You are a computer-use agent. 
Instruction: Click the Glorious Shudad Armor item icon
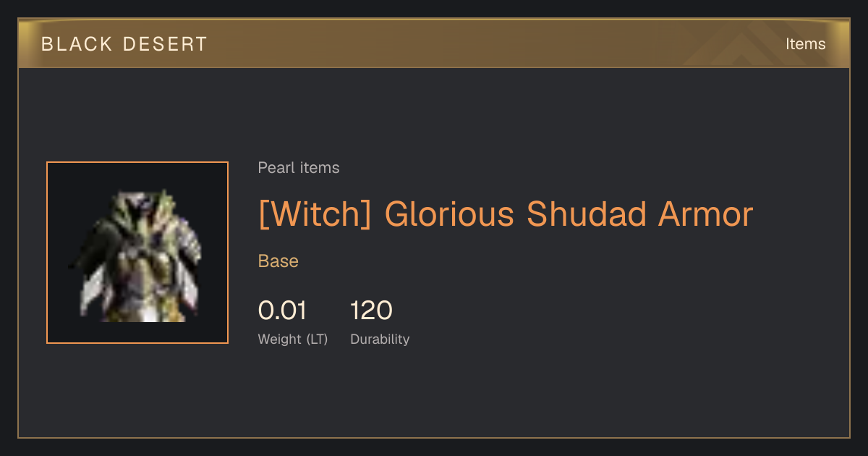click(x=137, y=253)
